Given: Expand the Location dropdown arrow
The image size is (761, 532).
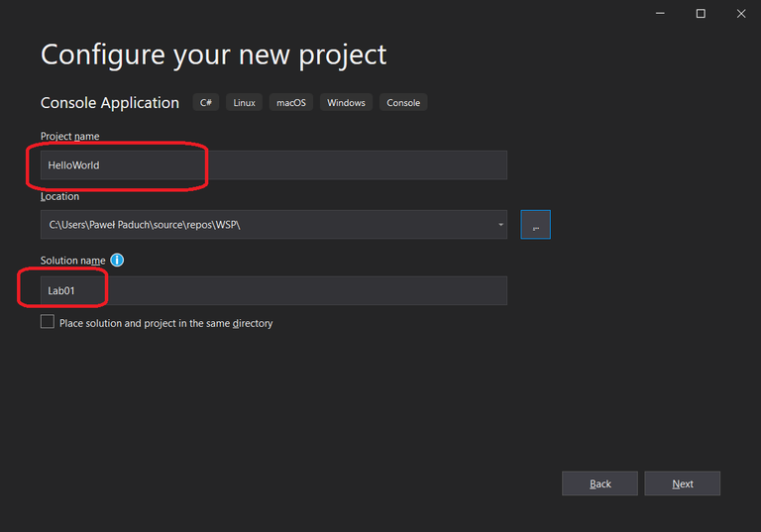Looking at the screenshot, I should point(500,225).
